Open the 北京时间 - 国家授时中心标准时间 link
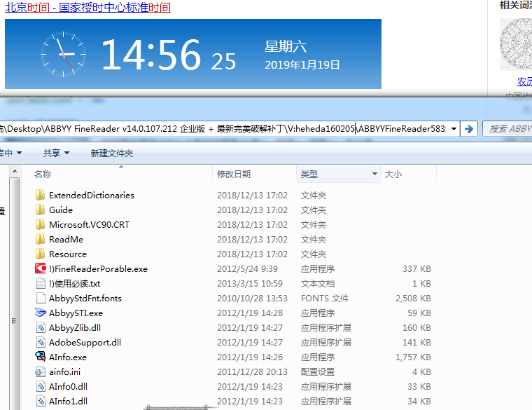Viewport: 532px width, 410px height. [87, 7]
